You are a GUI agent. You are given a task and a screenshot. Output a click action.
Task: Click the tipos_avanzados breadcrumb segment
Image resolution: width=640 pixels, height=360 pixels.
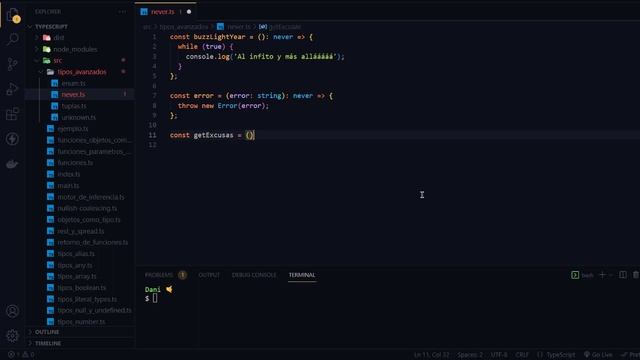pyautogui.click(x=184, y=27)
